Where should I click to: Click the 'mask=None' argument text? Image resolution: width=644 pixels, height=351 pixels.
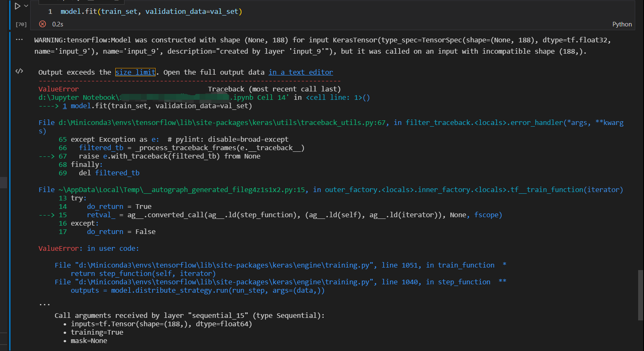click(89, 341)
